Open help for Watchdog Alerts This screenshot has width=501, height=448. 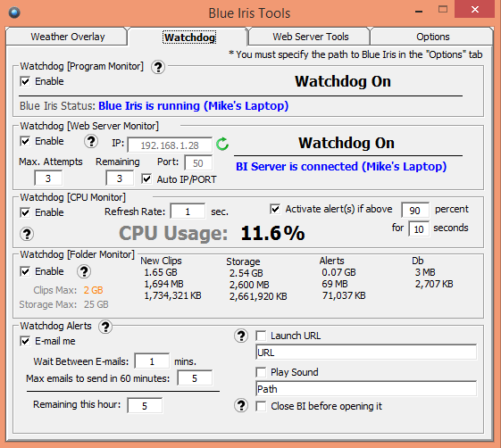tap(105, 327)
